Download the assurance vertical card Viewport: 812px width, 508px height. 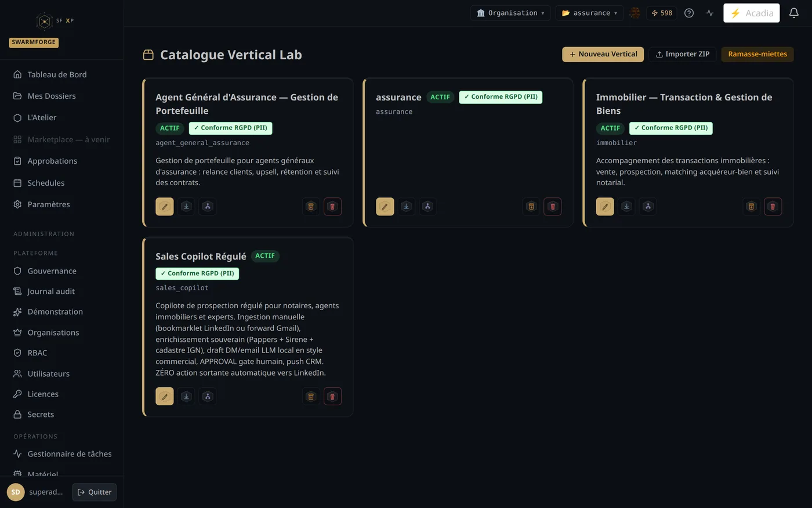[407, 207]
